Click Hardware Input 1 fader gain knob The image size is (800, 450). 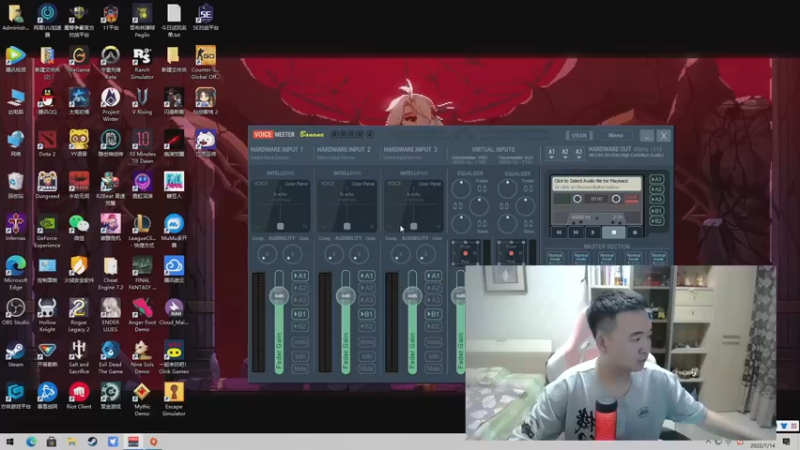[x=279, y=296]
